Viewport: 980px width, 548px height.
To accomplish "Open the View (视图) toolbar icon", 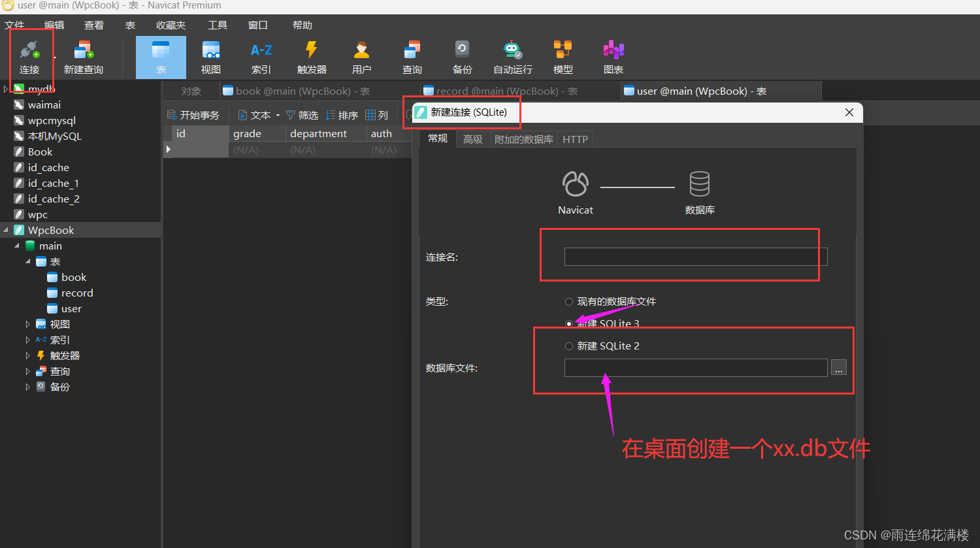I will (x=211, y=57).
